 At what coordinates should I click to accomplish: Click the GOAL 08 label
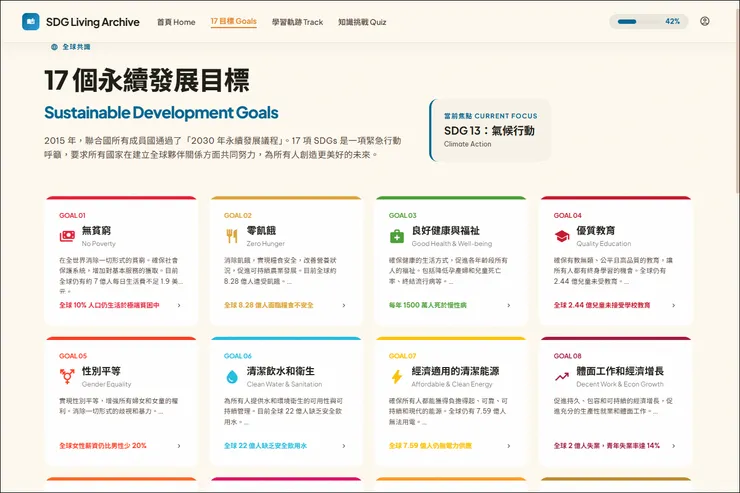(x=568, y=356)
